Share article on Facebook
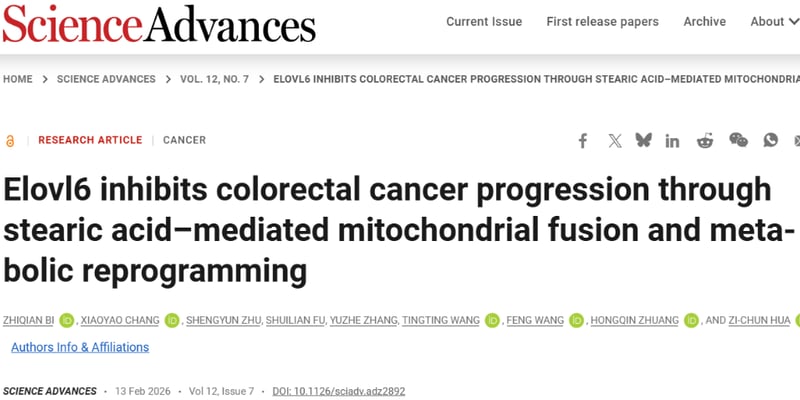 pos(583,141)
